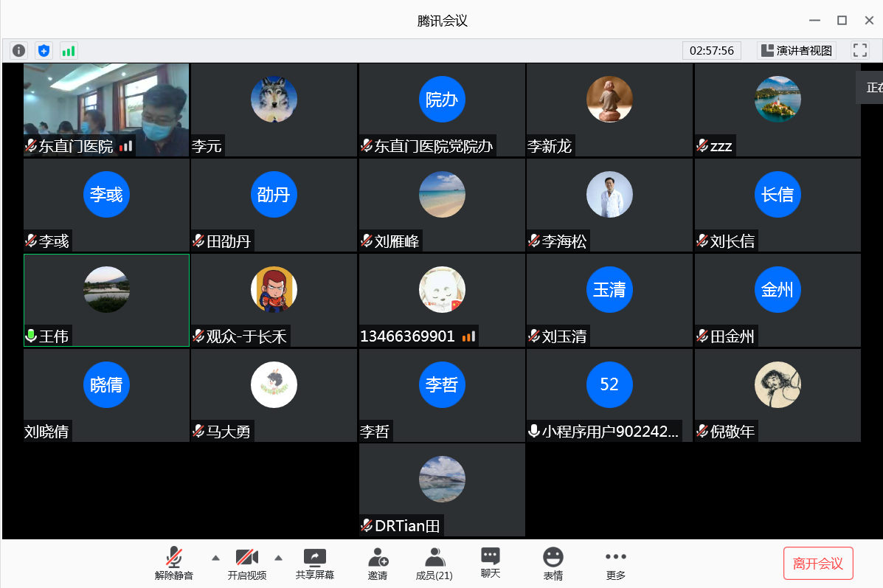The image size is (883, 588).
Task: Select 王伟's active speaker tile
Action: [x=106, y=300]
